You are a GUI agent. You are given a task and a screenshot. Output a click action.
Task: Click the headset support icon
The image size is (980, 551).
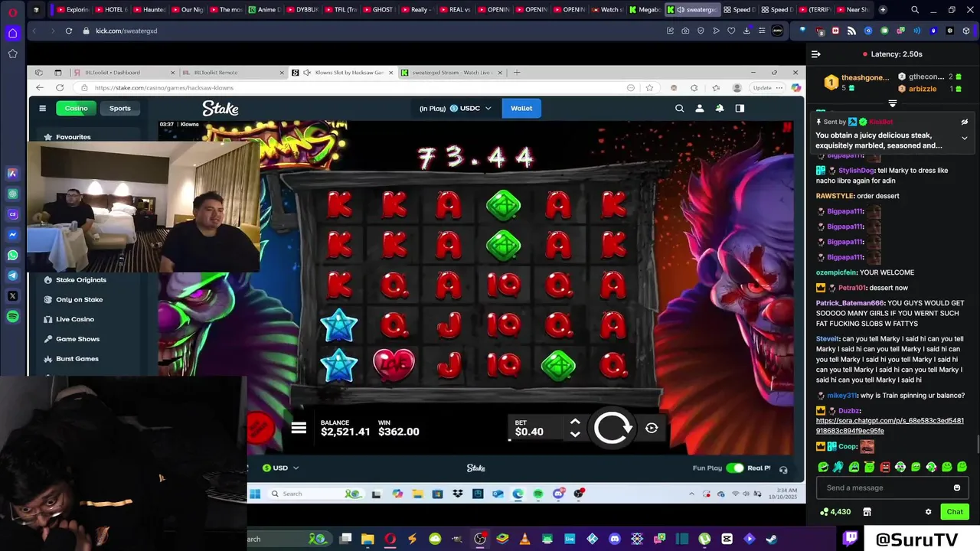point(783,469)
